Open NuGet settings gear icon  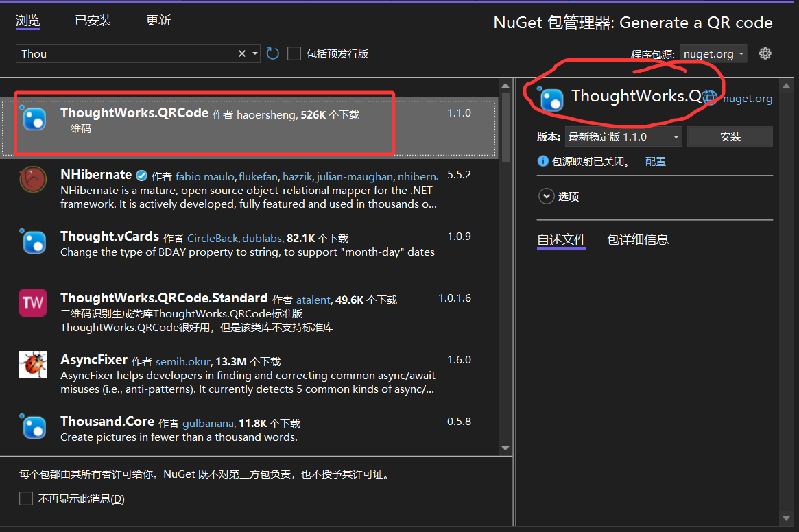click(x=765, y=53)
